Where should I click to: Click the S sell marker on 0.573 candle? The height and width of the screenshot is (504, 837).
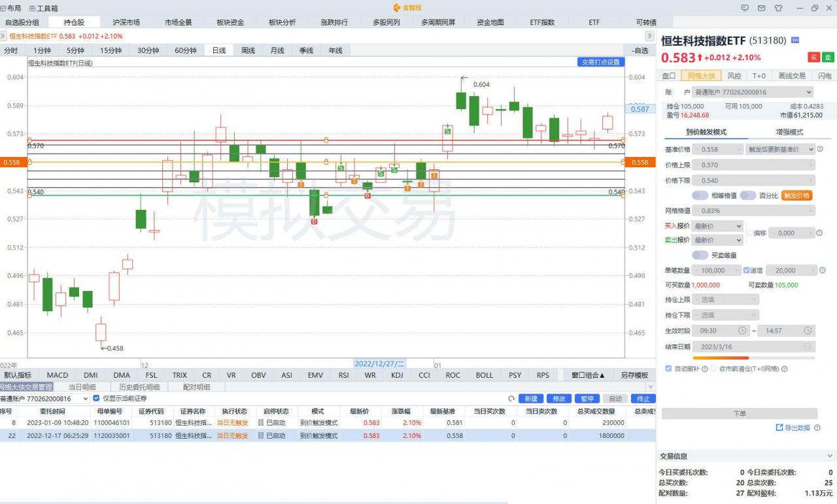pyautogui.click(x=448, y=131)
